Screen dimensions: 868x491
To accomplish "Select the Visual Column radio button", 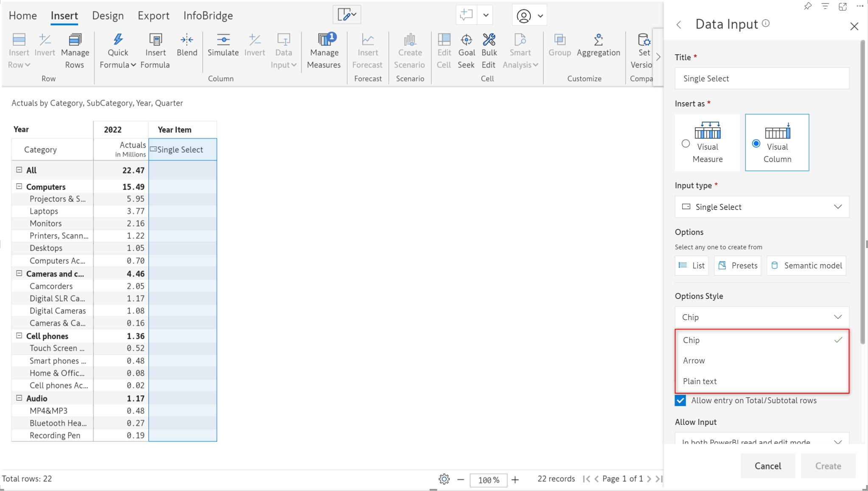I will (756, 143).
